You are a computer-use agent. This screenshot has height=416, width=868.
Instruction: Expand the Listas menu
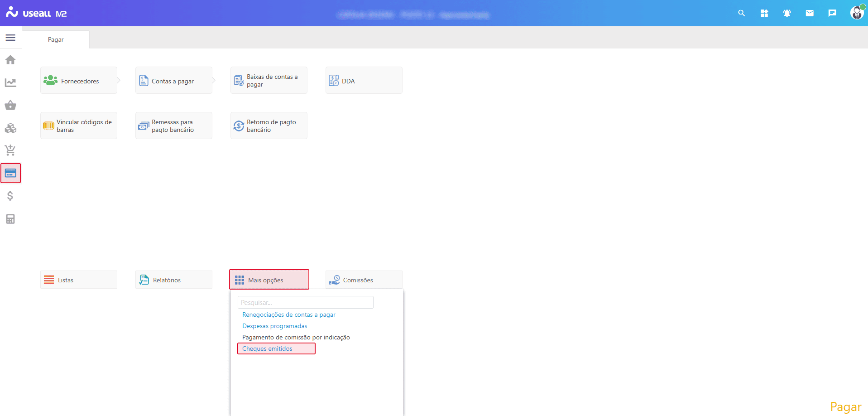(x=79, y=280)
